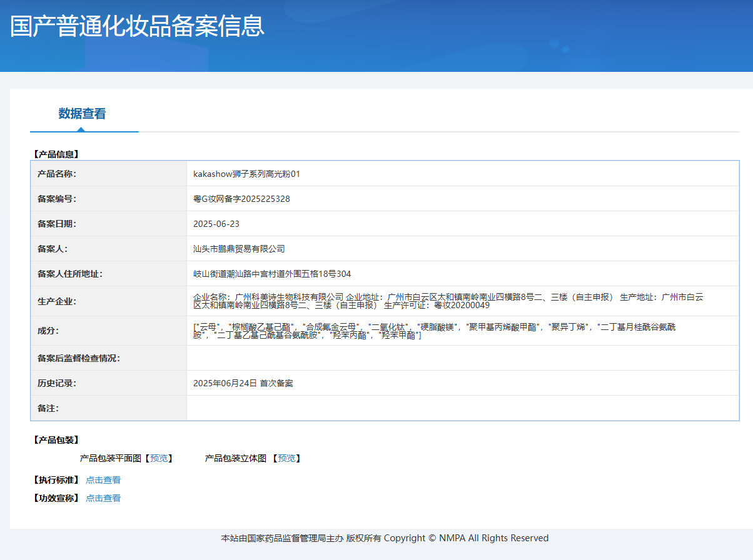Viewport: 753px width, 560px height.
Task: Click the 【执行标准】 heading
Action: [x=56, y=480]
